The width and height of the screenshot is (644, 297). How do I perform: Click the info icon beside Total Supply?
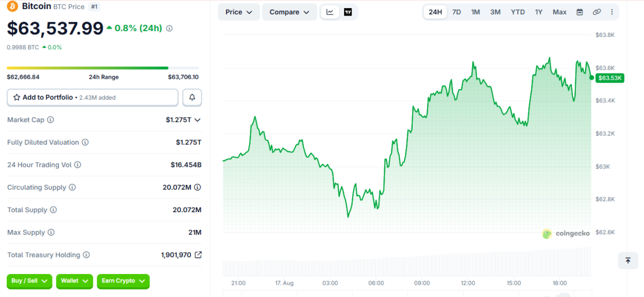53,210
